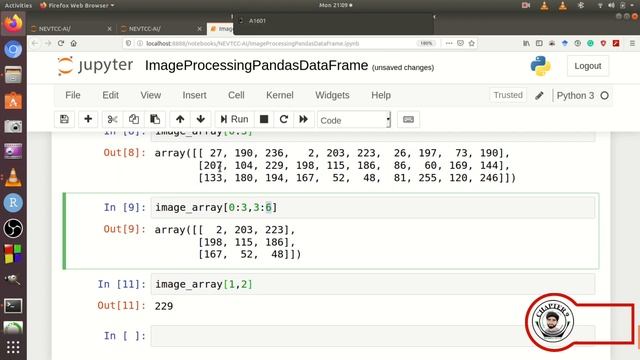The image size is (640, 360).
Task: Restart the kernel icon
Action: click(284, 119)
